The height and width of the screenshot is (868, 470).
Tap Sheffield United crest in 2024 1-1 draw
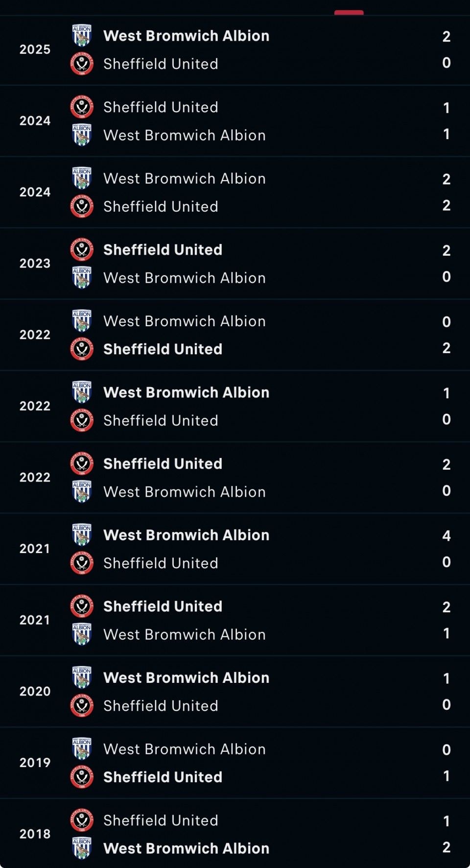82,107
